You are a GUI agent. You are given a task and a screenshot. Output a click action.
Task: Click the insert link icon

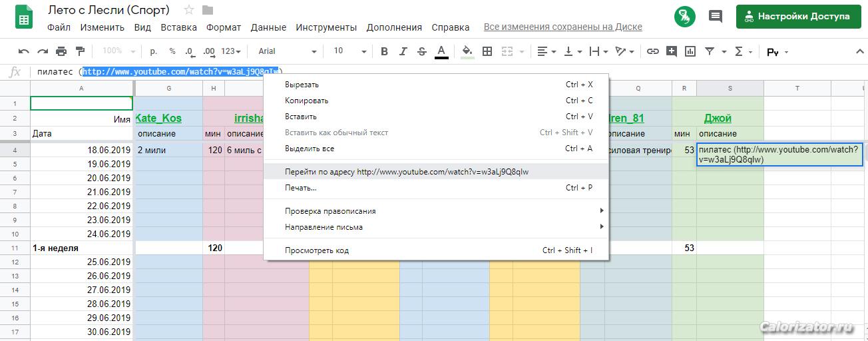point(653,51)
